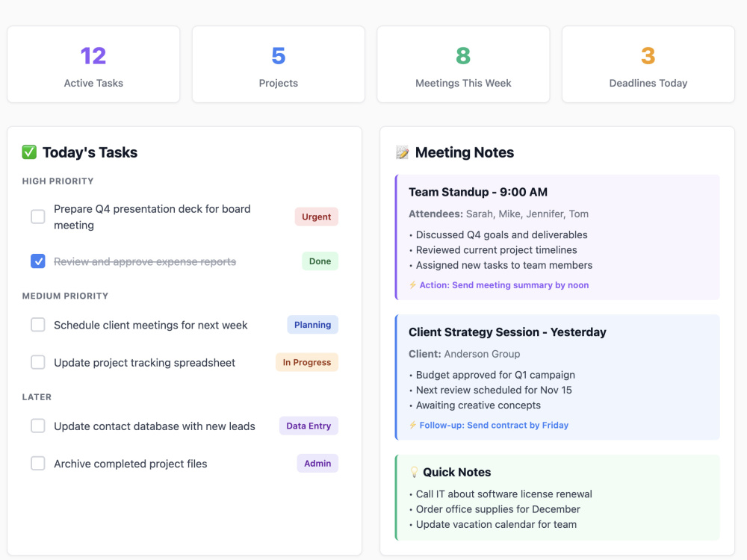Click the lightning bolt before Action: Send meeting summary
The image size is (747, 560).
tap(412, 284)
